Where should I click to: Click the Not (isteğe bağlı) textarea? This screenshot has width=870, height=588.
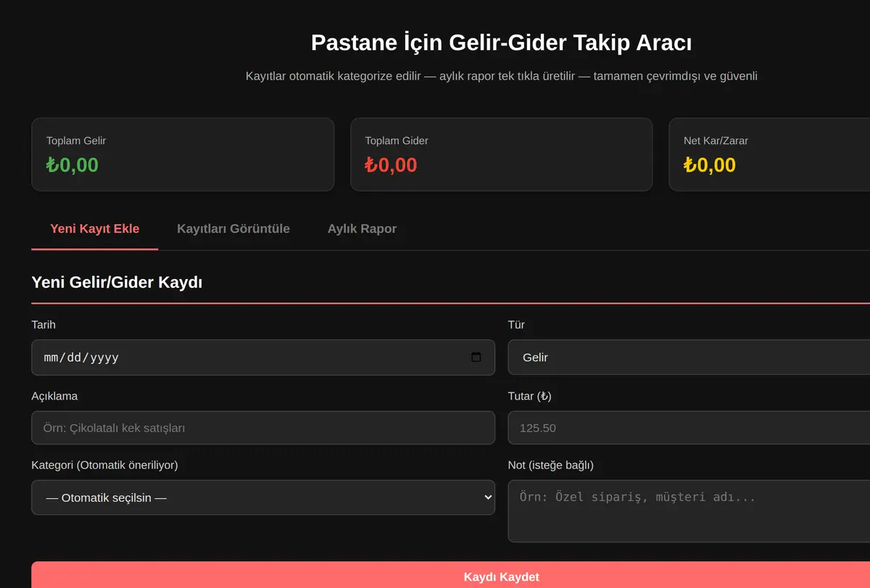689,510
